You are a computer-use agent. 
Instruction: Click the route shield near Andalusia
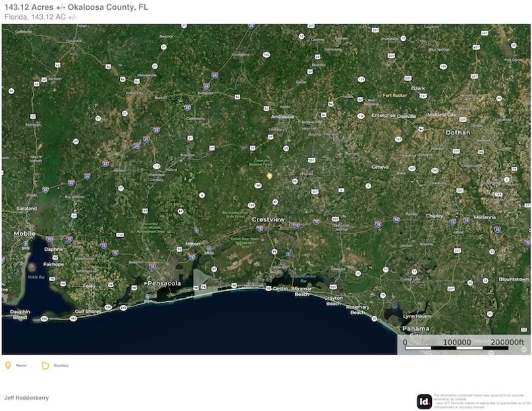pyautogui.click(x=266, y=108)
